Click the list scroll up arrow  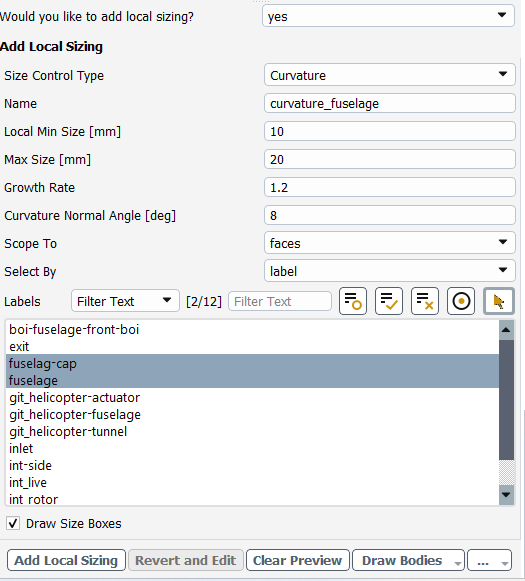tap(506, 330)
